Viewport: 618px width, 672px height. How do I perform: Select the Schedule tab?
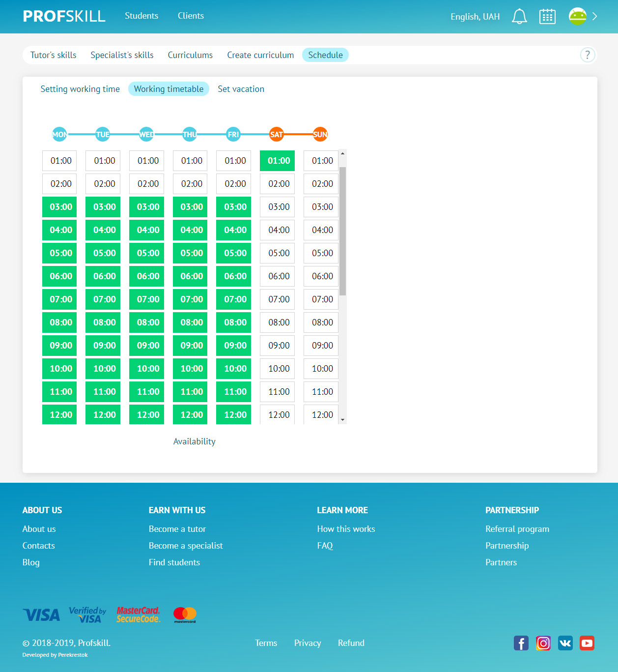pyautogui.click(x=325, y=55)
